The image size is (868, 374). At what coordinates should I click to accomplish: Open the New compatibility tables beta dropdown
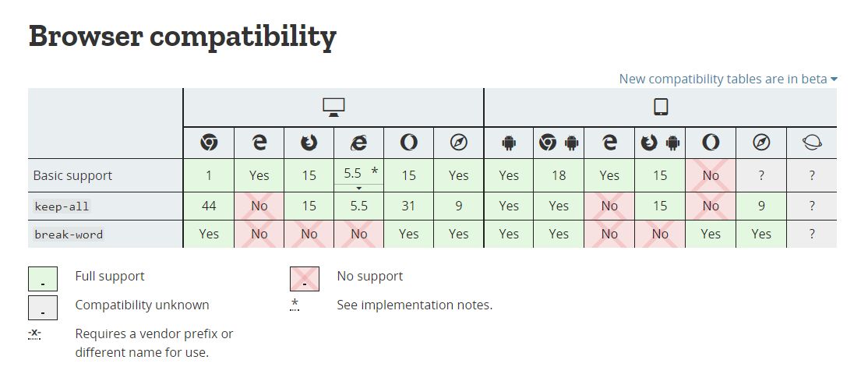click(x=728, y=79)
